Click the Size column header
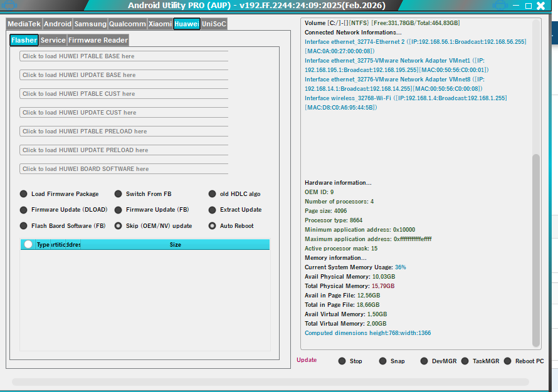Screen dimensions: 558x392 (x=175, y=244)
